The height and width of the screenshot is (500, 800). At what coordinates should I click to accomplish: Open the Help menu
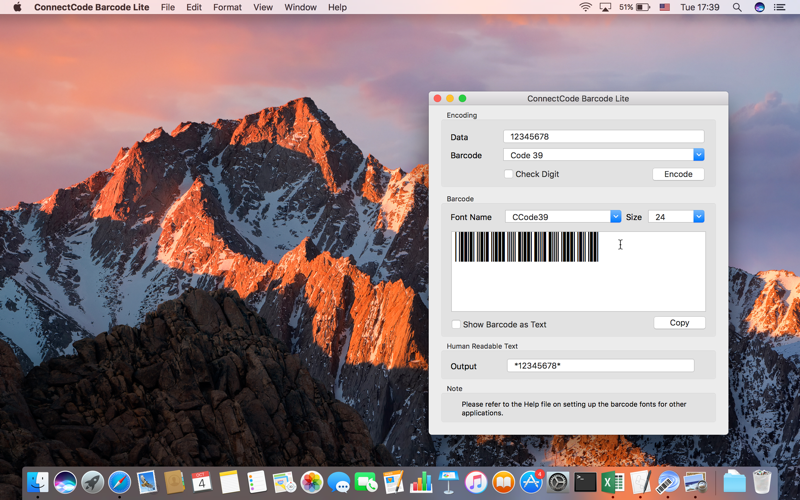pos(337,7)
